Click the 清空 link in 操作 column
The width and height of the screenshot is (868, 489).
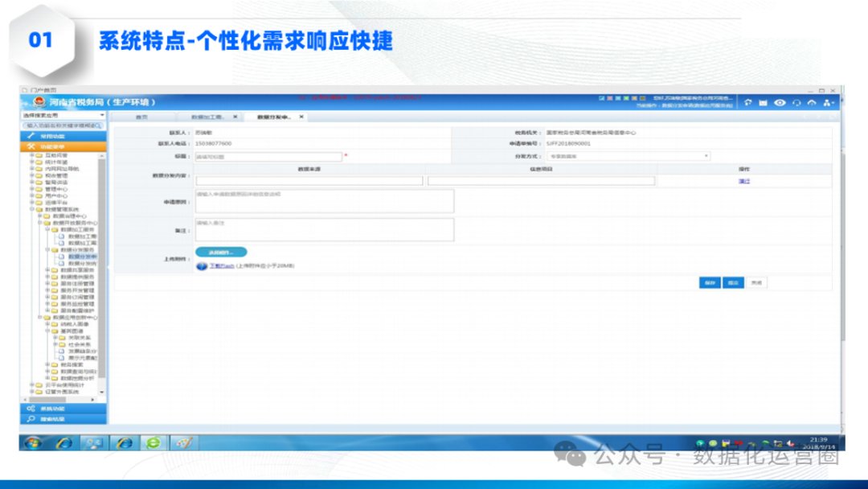pos(744,181)
